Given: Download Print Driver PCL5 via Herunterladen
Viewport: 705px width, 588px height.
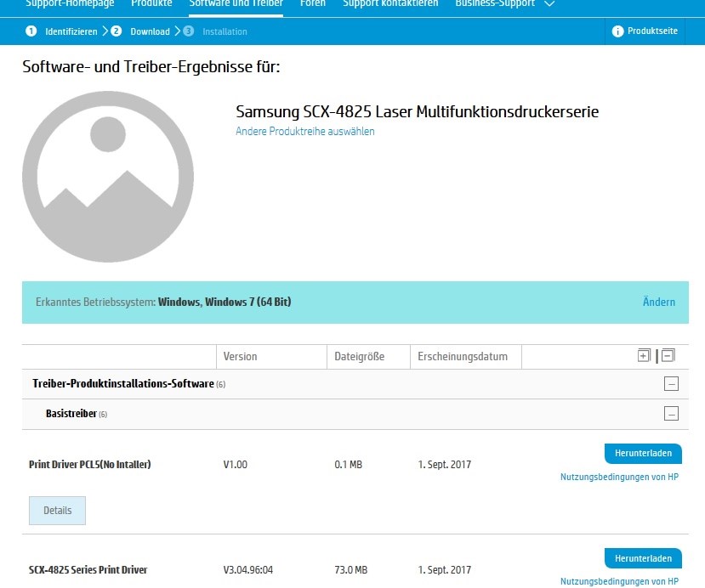Looking at the screenshot, I should [x=643, y=453].
